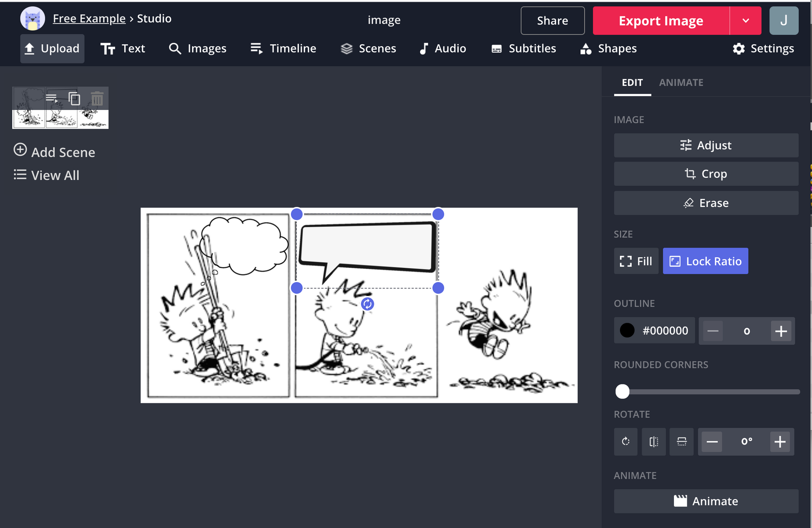812x528 pixels.
Task: Open scene timeline icon on thumbnail
Action: [52, 98]
